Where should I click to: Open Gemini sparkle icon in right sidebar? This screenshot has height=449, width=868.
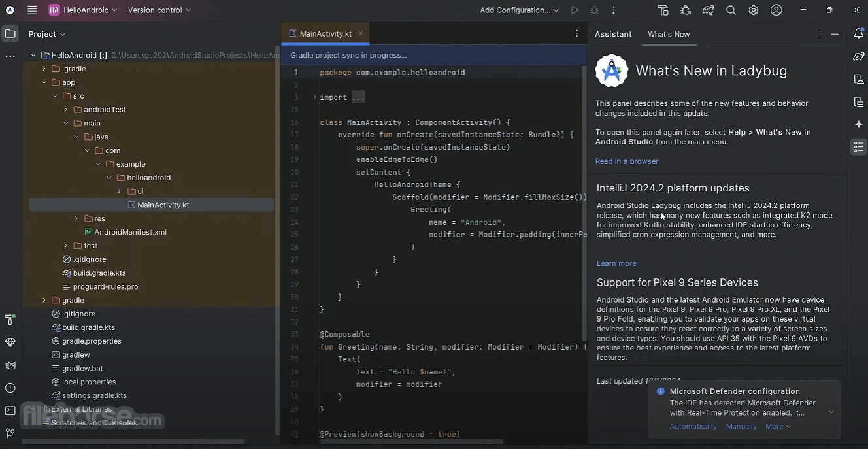tap(859, 124)
